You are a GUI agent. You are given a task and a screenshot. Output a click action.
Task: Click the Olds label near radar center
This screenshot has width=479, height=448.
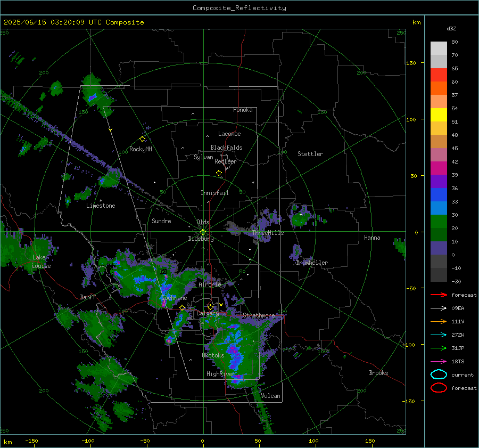click(x=203, y=222)
